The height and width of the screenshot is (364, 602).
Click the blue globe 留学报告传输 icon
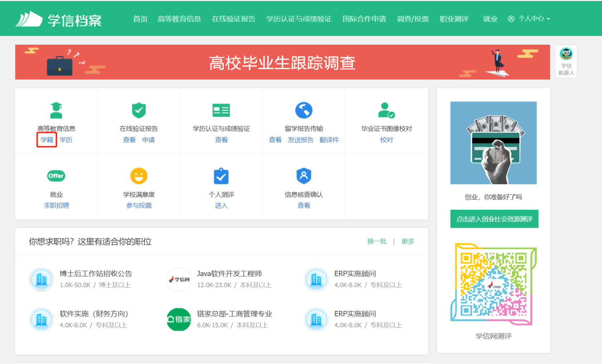(304, 110)
